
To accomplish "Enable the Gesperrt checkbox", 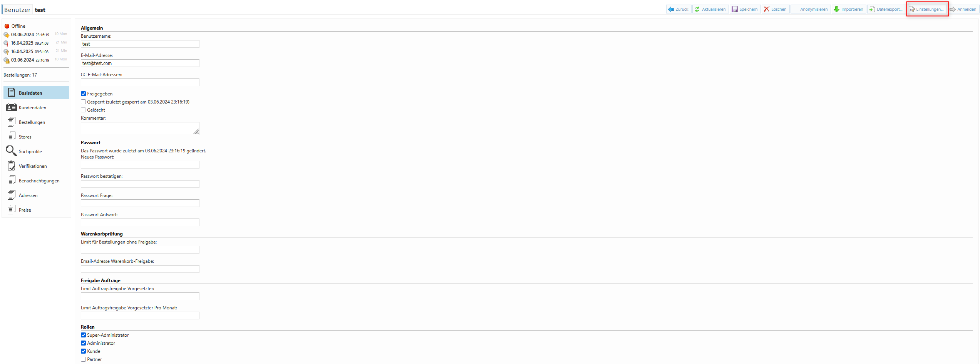I will point(84,102).
